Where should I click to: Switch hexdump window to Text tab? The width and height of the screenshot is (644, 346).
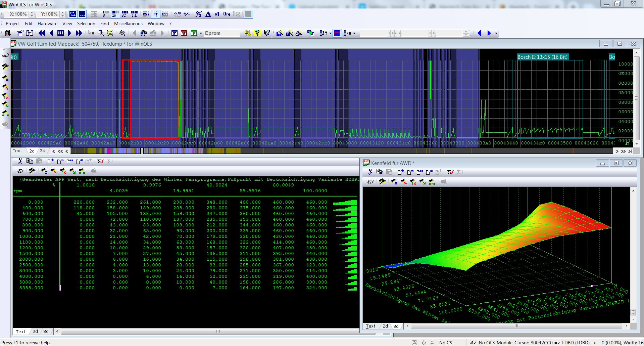pyautogui.click(x=17, y=151)
